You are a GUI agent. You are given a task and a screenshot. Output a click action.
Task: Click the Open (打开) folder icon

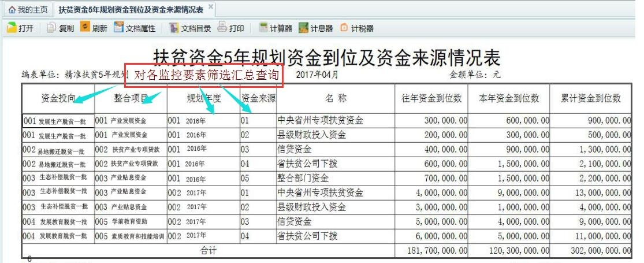pyautogui.click(x=12, y=28)
